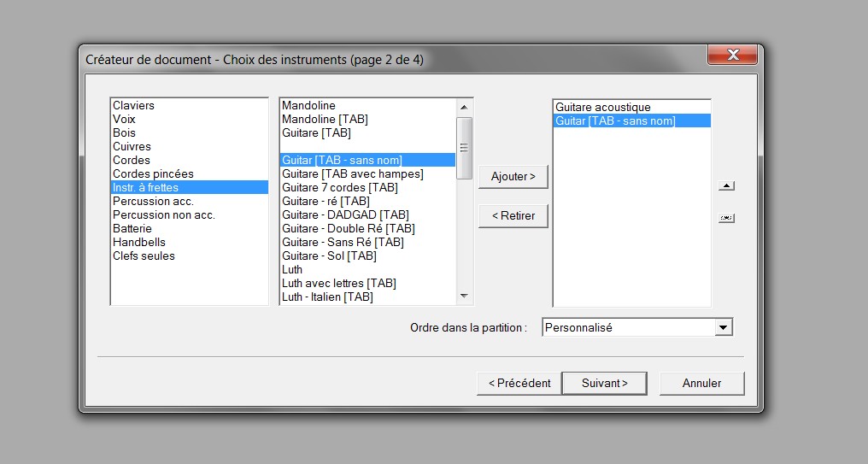Open the Ordre dans la partition dropdown

723,327
